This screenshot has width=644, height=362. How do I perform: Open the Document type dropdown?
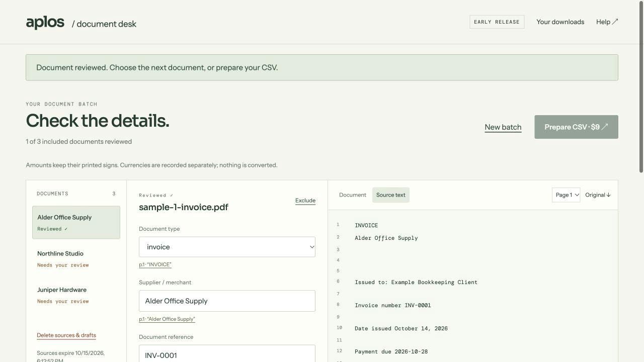pos(227,247)
